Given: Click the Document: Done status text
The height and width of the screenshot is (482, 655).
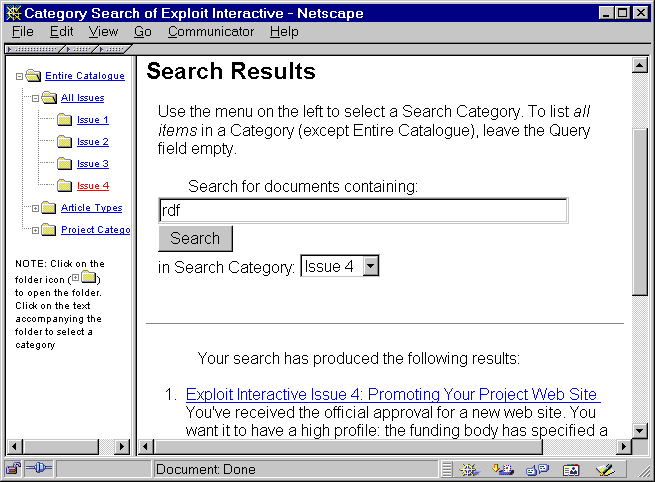Looking at the screenshot, I should pyautogui.click(x=206, y=469).
